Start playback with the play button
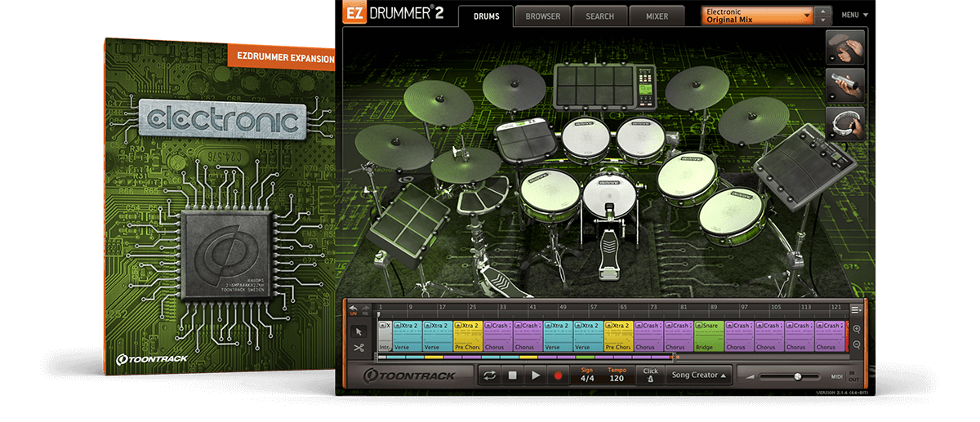The height and width of the screenshot is (422, 980). [x=536, y=375]
